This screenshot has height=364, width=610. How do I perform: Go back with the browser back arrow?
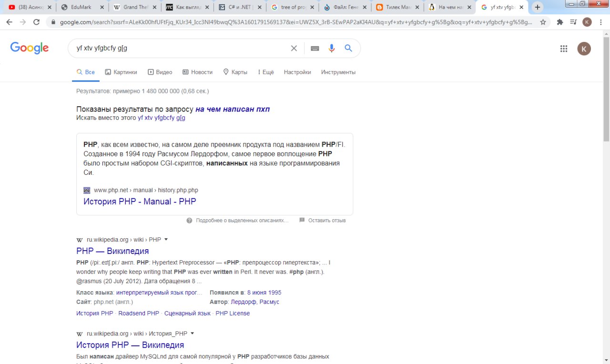coord(10,22)
